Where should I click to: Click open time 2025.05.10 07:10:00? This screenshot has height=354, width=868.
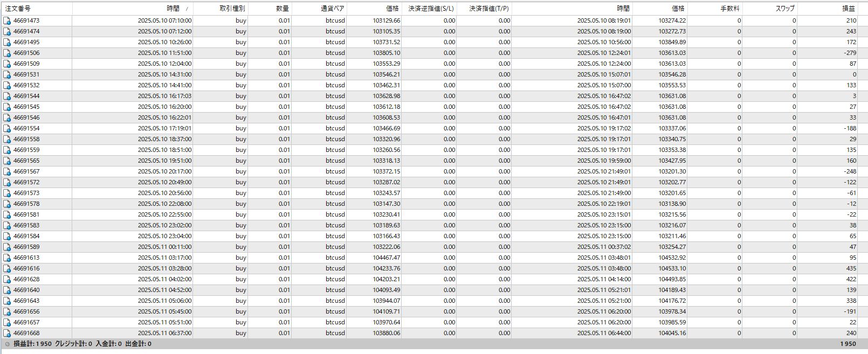coord(164,20)
